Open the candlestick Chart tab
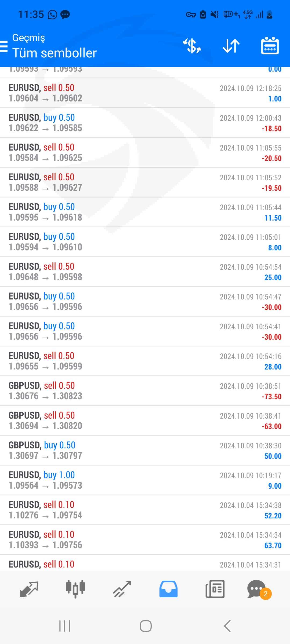This screenshot has height=644, width=290. pyautogui.click(x=75, y=589)
